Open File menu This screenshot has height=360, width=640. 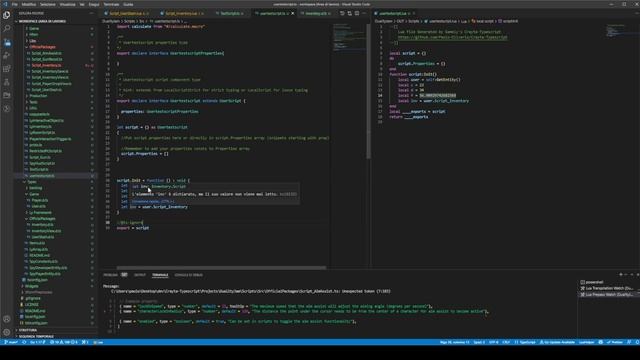pos(15,4)
